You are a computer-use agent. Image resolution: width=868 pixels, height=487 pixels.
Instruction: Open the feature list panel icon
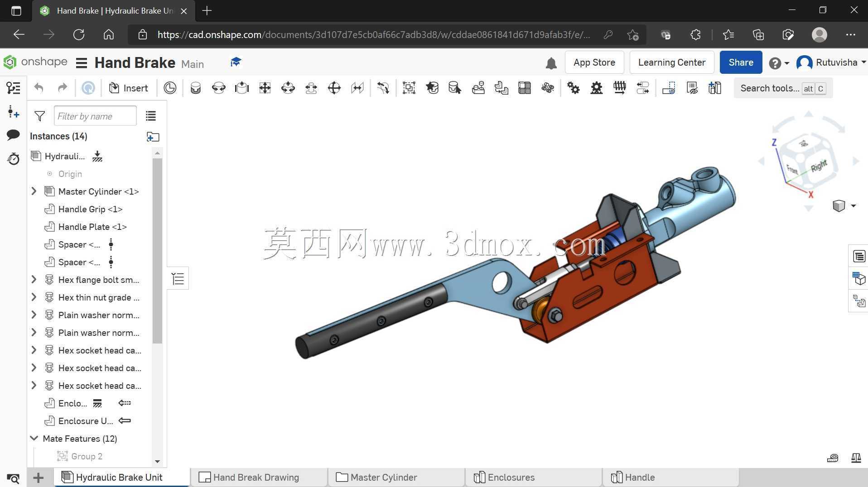tap(14, 88)
